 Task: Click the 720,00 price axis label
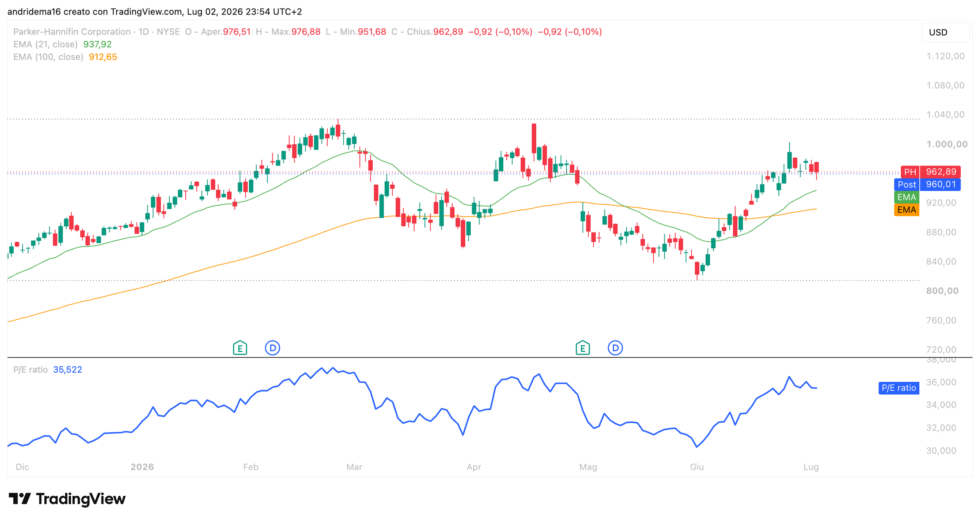pos(941,349)
